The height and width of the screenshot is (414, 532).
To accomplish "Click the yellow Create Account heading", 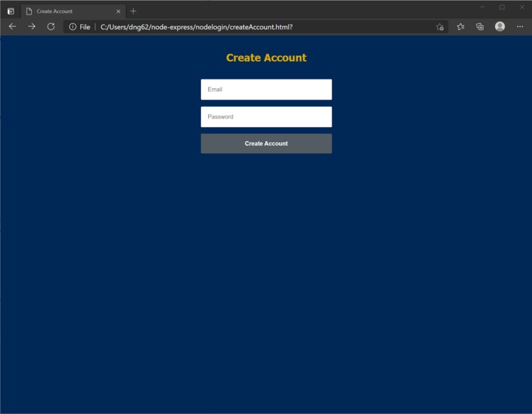I will click(266, 58).
